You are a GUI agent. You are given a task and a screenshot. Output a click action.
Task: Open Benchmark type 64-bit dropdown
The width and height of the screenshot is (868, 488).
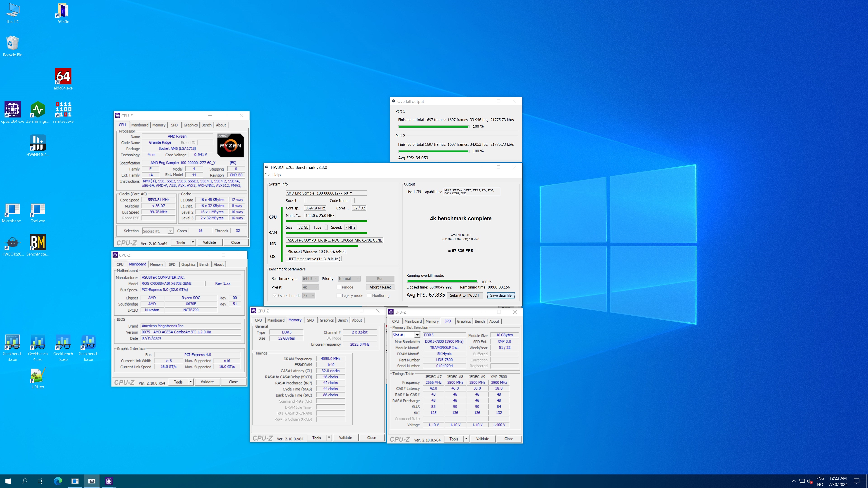tap(310, 279)
